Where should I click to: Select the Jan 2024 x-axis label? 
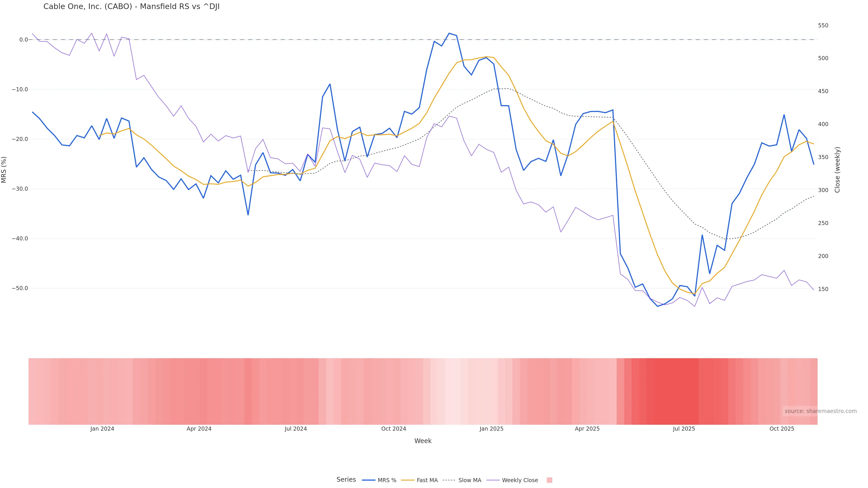click(102, 429)
